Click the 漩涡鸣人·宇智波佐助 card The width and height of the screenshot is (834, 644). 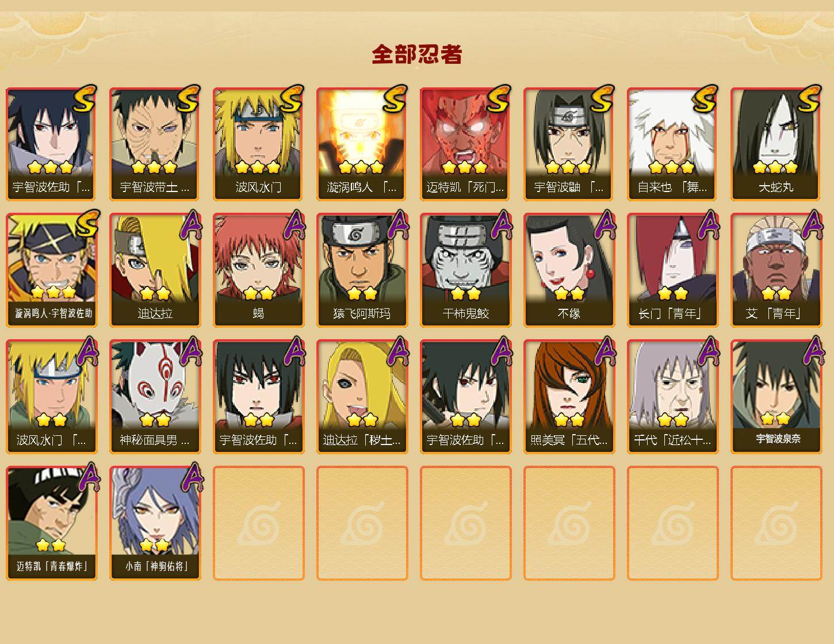pos(51,270)
